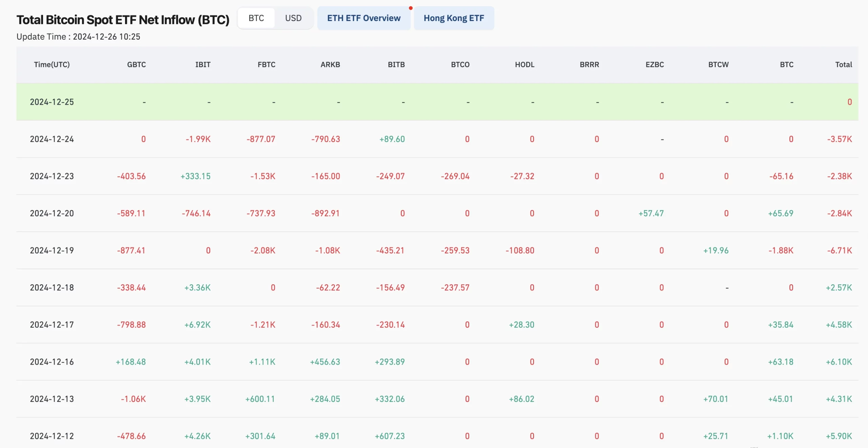
Task: Click the Update Time 2024-12-26 10:25 text
Action: click(78, 37)
